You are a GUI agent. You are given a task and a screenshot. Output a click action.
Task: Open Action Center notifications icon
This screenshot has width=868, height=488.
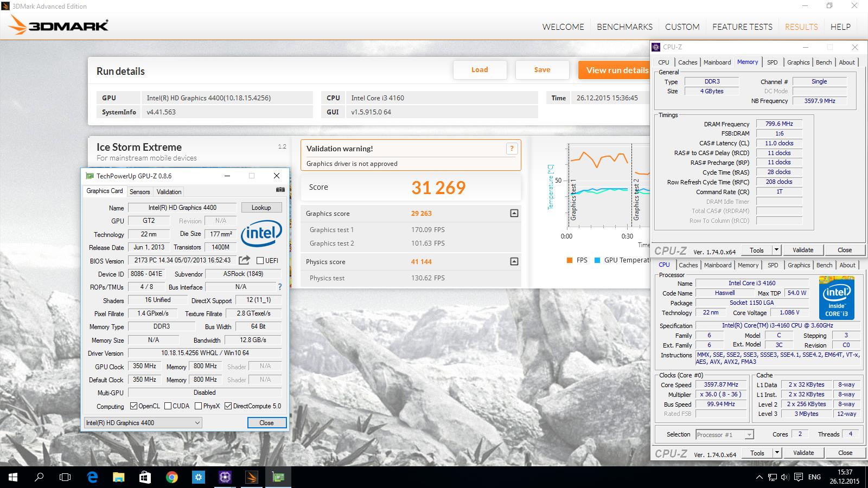[x=798, y=477]
